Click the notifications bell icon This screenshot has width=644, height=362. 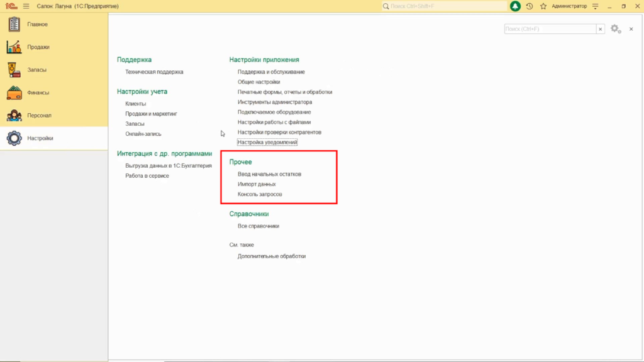pos(515,6)
